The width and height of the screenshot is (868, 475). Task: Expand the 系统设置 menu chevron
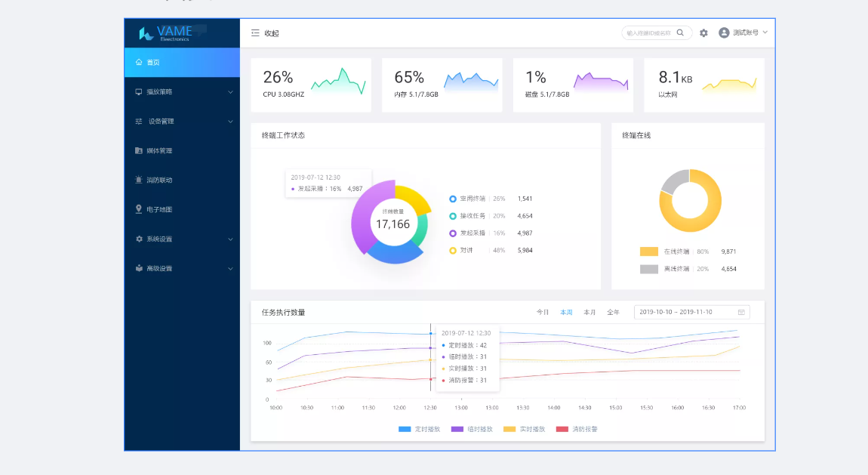(x=230, y=239)
